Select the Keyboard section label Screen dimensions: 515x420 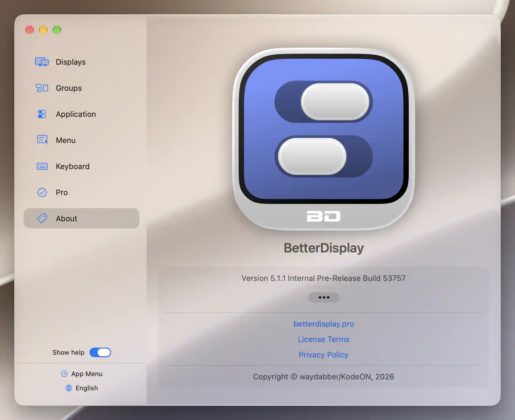click(x=72, y=166)
